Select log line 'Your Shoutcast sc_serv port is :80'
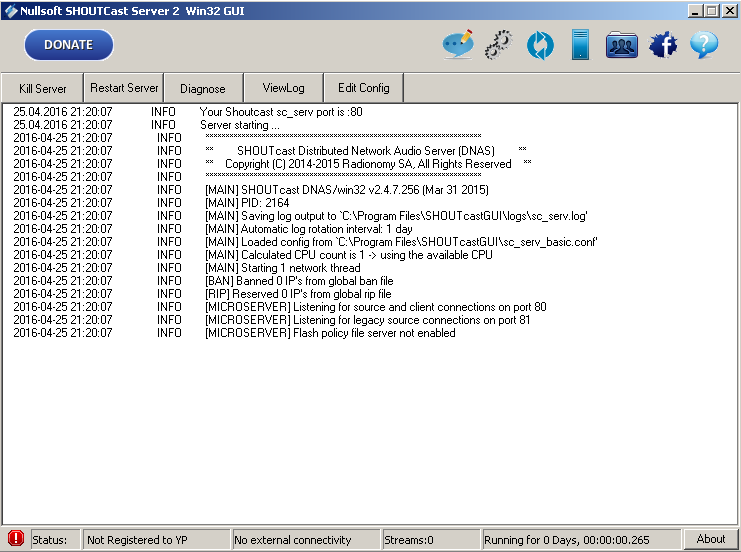Image resolution: width=741 pixels, height=552 pixels. tap(188, 112)
